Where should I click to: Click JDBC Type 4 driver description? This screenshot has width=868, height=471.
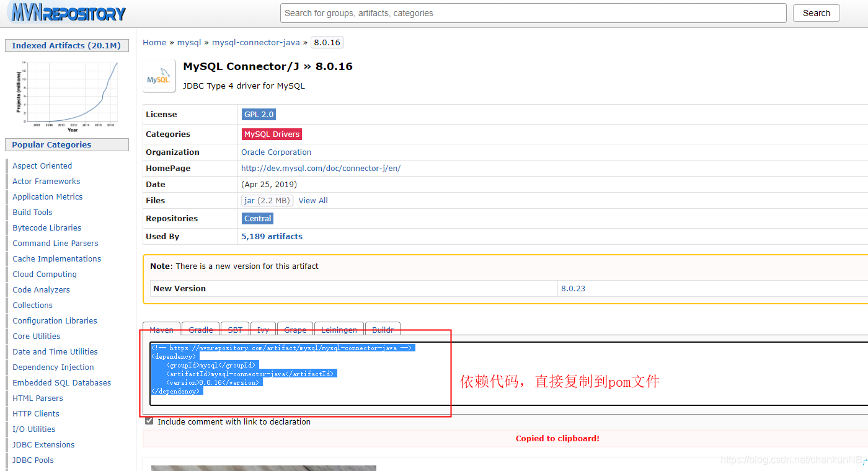click(x=244, y=86)
